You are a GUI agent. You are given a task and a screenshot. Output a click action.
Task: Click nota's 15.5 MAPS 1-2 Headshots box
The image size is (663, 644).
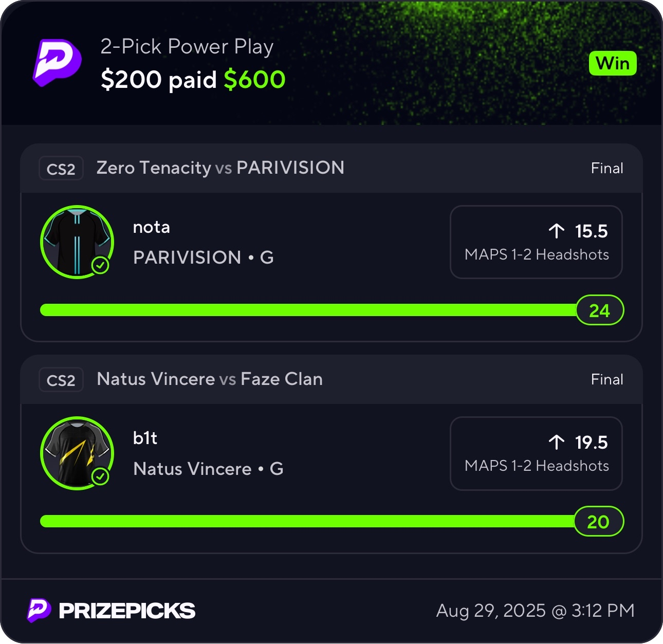click(536, 242)
